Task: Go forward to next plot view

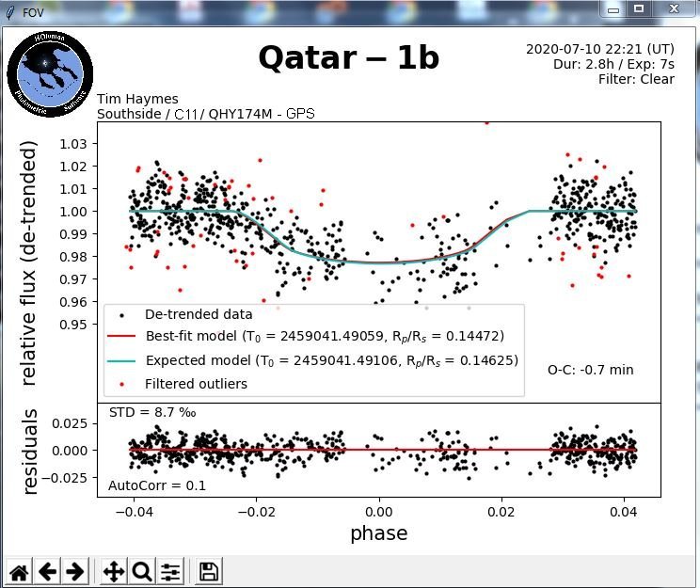Action: 75,571
